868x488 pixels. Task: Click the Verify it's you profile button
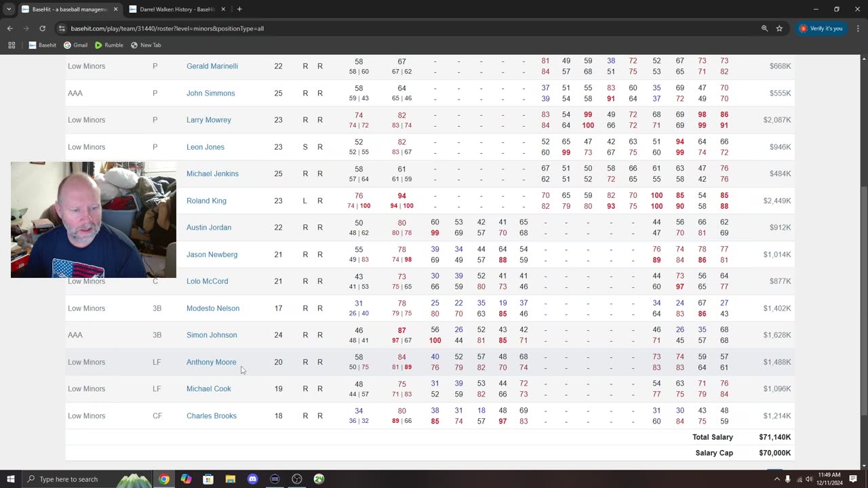click(x=821, y=28)
